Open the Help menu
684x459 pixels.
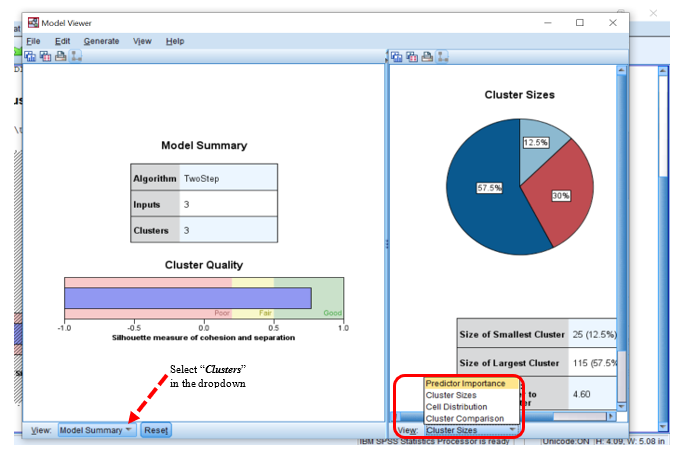[175, 41]
